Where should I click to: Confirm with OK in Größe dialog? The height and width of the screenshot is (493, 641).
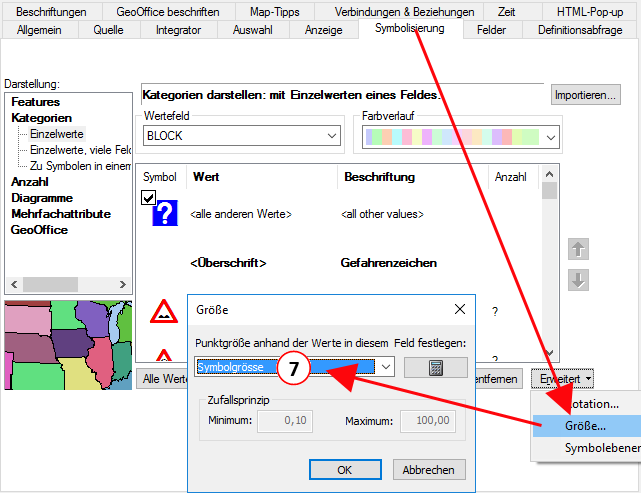coord(345,470)
